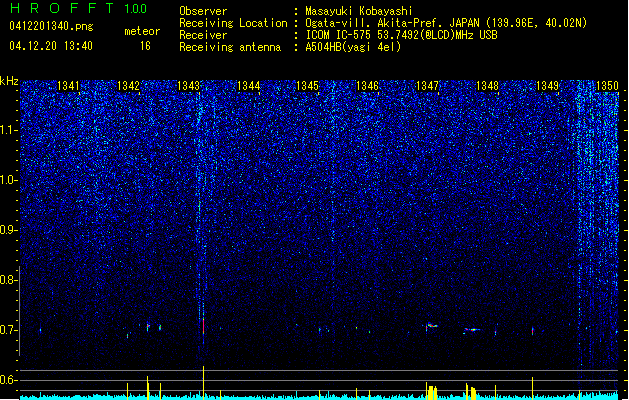Click the Receiver label
The width and height of the screenshot is (629, 400).
pos(203,35)
